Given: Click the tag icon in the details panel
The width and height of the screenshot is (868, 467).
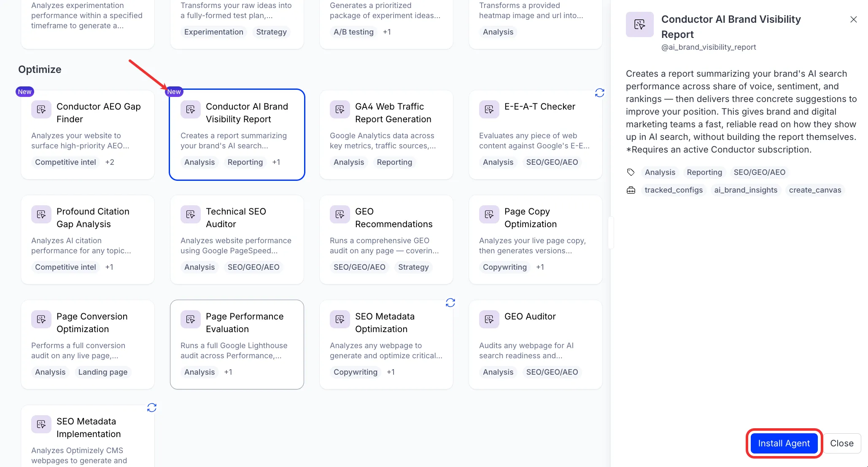Looking at the screenshot, I should tap(631, 172).
